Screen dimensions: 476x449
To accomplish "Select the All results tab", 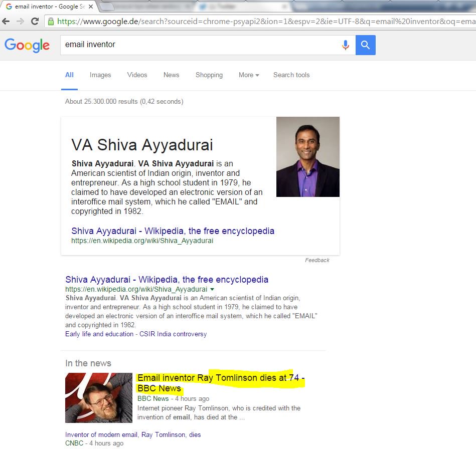I will [69, 75].
